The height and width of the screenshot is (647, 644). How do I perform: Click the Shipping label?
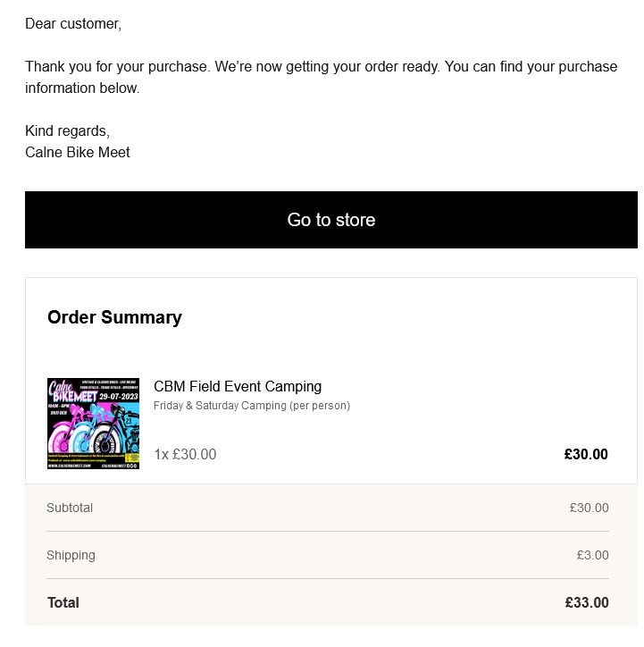point(71,555)
